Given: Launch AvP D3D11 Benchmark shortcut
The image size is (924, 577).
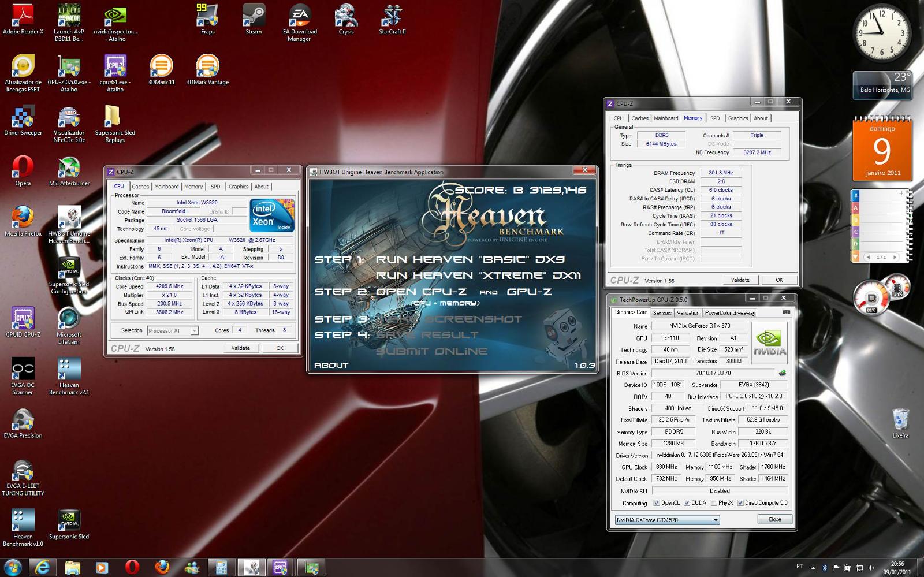Looking at the screenshot, I should 69,22.
